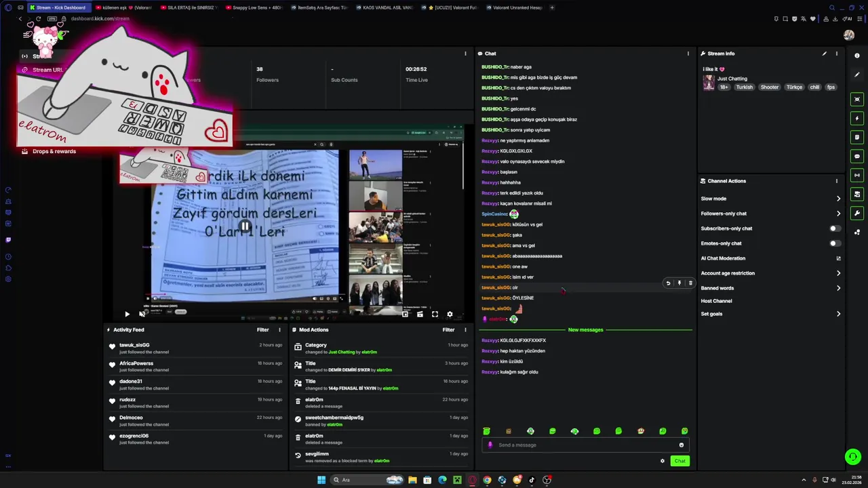The image size is (868, 488).
Task: Switch to Snappy Low Sens browser tab
Action: pyautogui.click(x=256, y=7)
